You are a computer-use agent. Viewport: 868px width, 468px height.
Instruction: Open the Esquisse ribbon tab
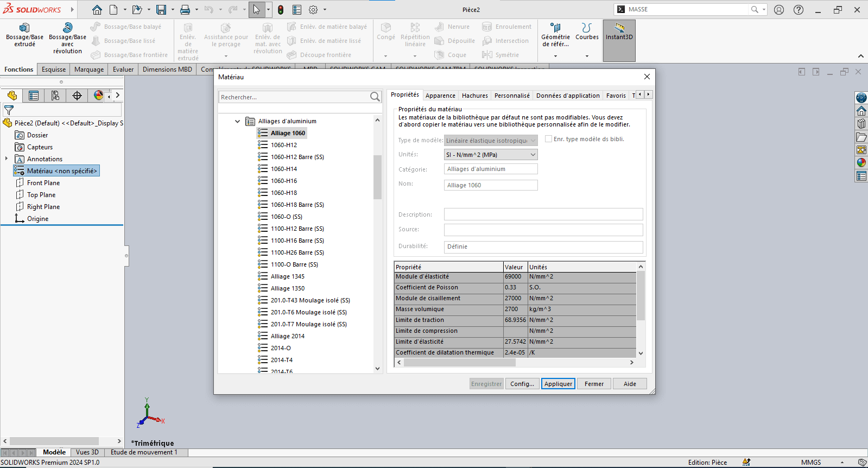[x=54, y=69]
